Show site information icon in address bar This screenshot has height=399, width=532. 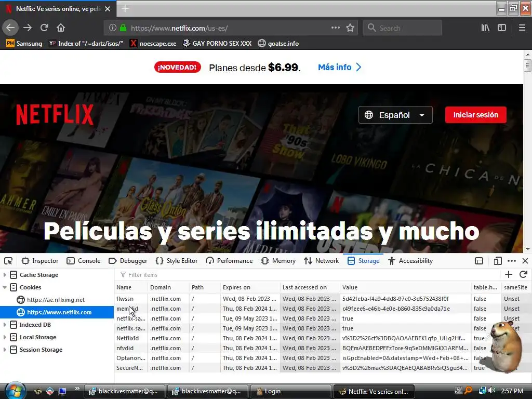tap(112, 28)
